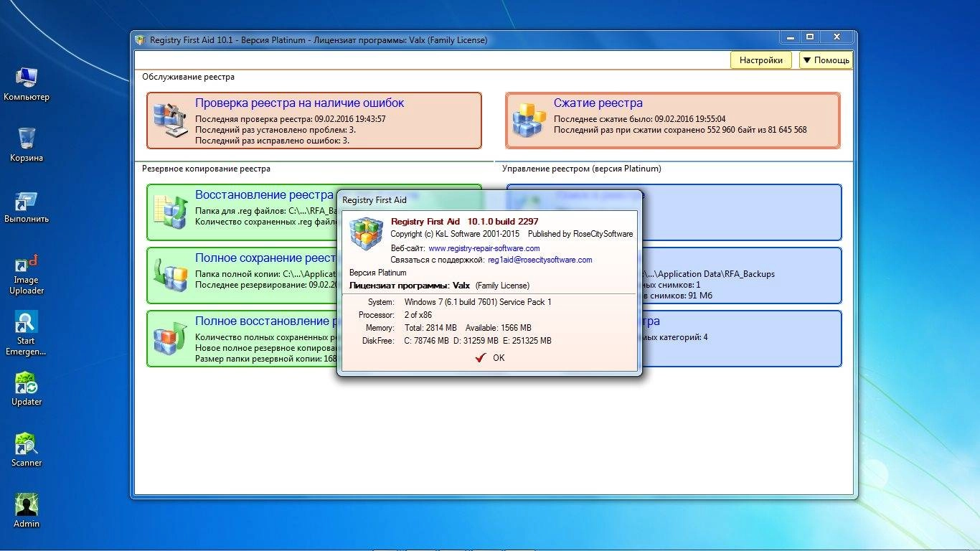Click the title bar application icon
Screen dimensions: 980x551
pos(140,39)
